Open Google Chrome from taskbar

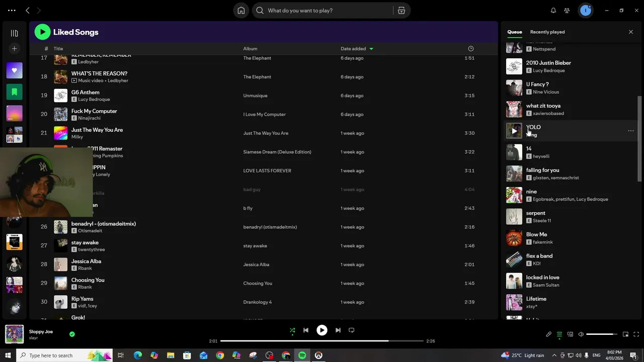(220, 355)
